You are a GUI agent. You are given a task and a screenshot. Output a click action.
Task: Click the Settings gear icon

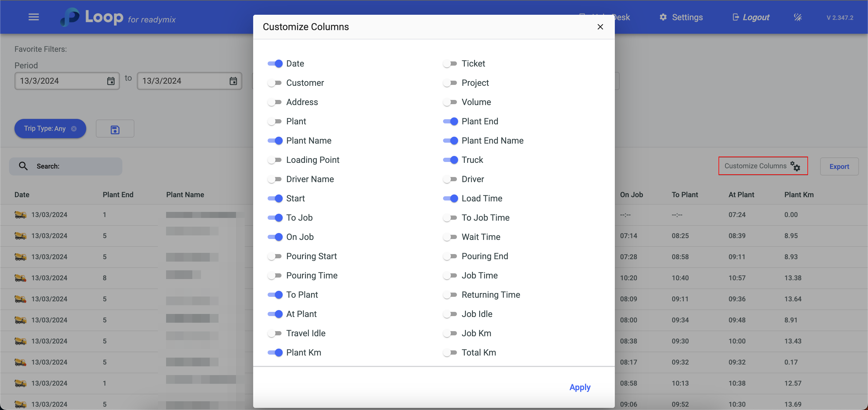click(663, 17)
